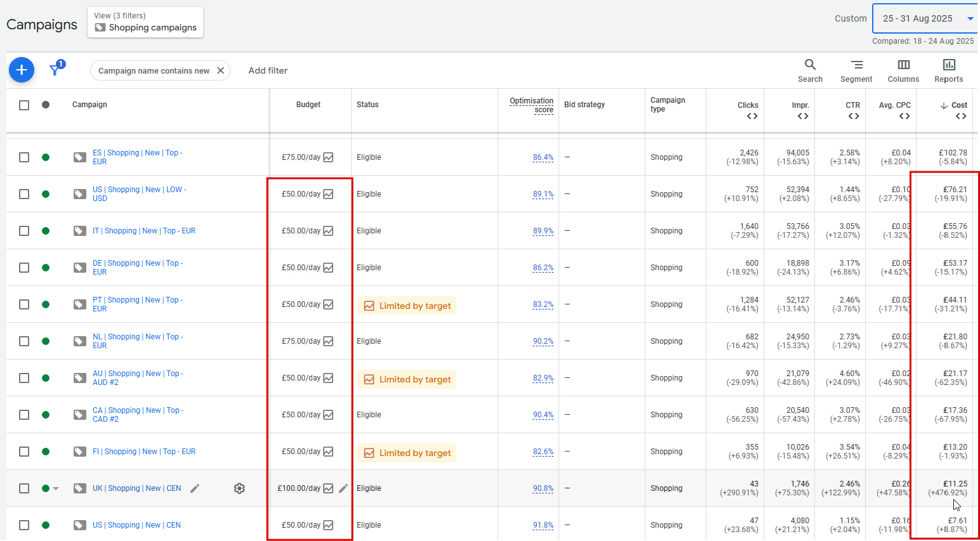This screenshot has width=980, height=541.
Task: Expand Avg. CPC column comparison arrows
Action: pos(904,116)
